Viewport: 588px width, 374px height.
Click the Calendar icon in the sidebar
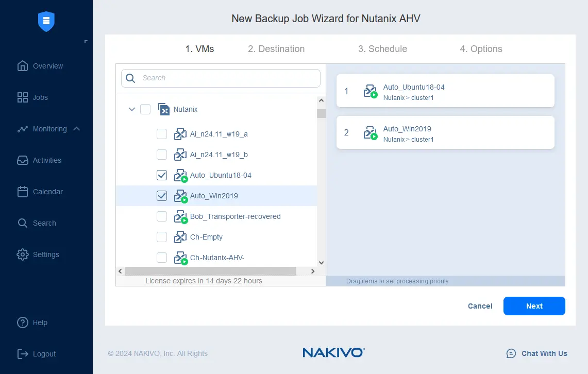pyautogui.click(x=23, y=192)
